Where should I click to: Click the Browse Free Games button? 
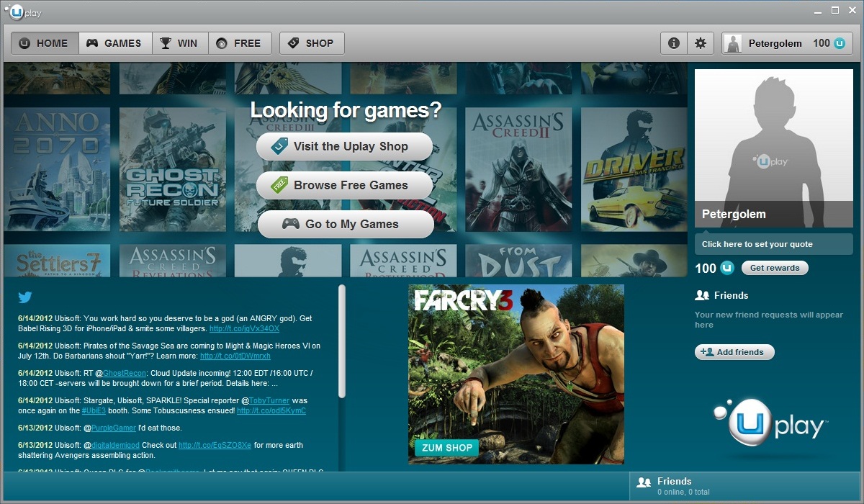pyautogui.click(x=344, y=186)
